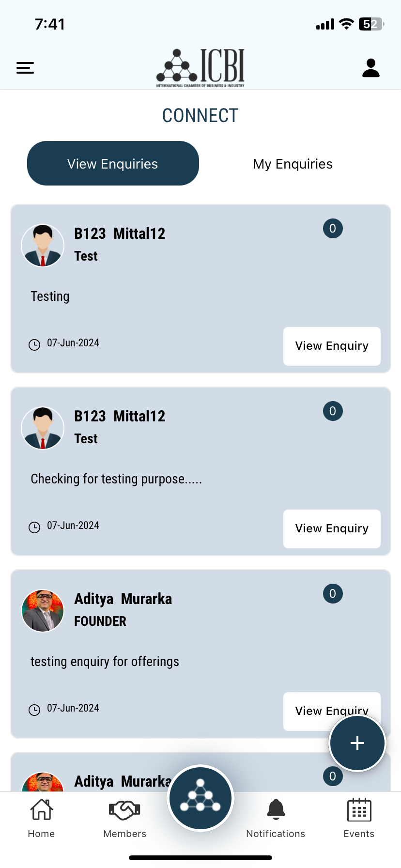Viewport: 401px width, 868px height.
Task: Tap Aditya Murarka's profile photo
Action: coord(43,611)
